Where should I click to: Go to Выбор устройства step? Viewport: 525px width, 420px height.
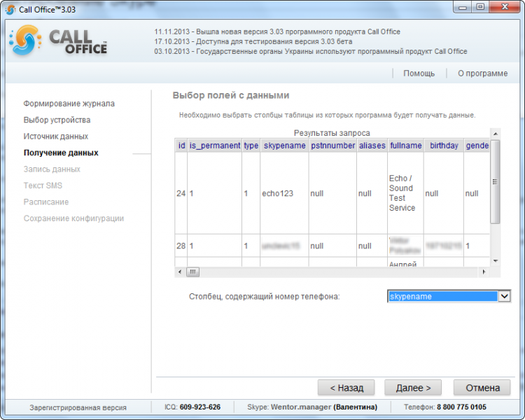click(57, 120)
